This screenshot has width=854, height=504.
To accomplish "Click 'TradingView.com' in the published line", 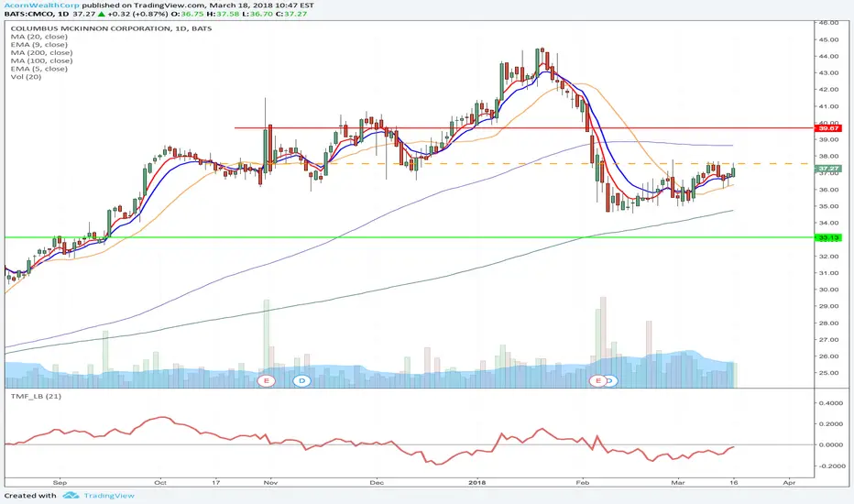I will (170, 5).
